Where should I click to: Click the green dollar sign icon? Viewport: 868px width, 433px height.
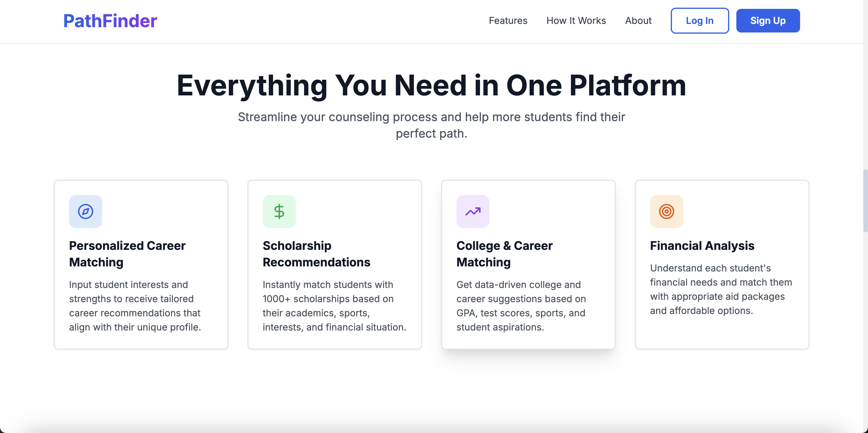point(279,211)
